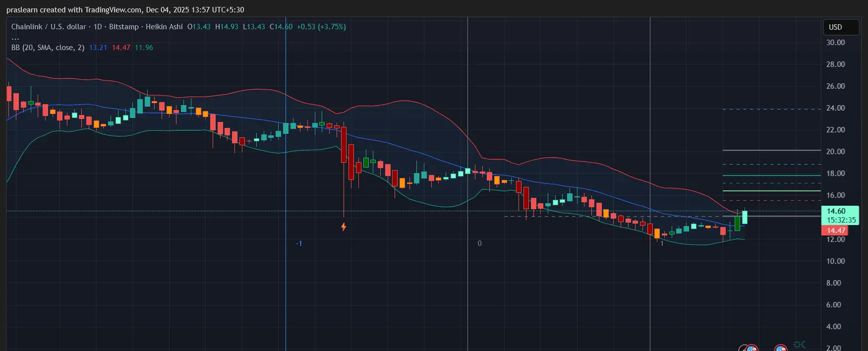
Task: Select the 1 marker label on the vertical line
Action: pos(662,243)
